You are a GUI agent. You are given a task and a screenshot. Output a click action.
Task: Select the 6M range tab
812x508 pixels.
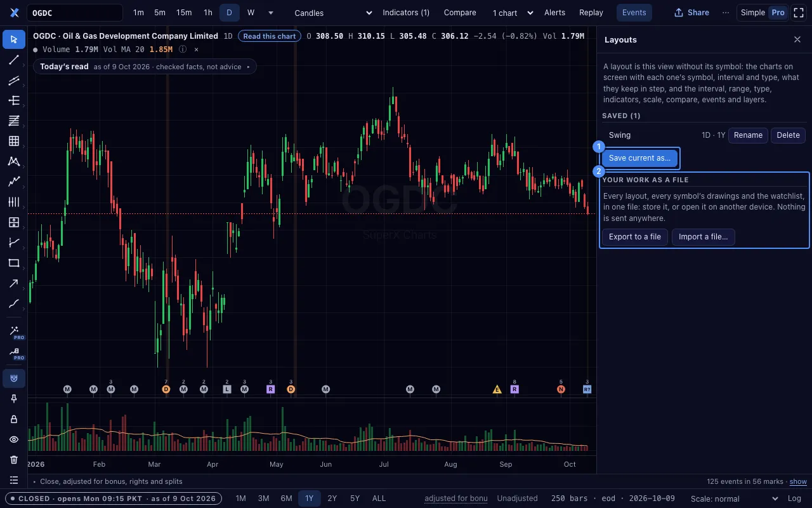pos(286,498)
